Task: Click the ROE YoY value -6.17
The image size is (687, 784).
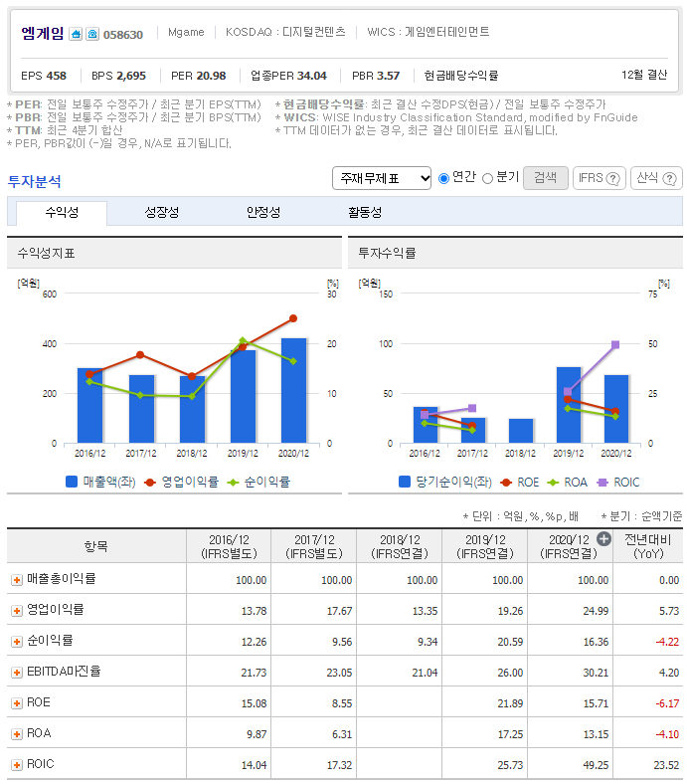Action: 667,703
